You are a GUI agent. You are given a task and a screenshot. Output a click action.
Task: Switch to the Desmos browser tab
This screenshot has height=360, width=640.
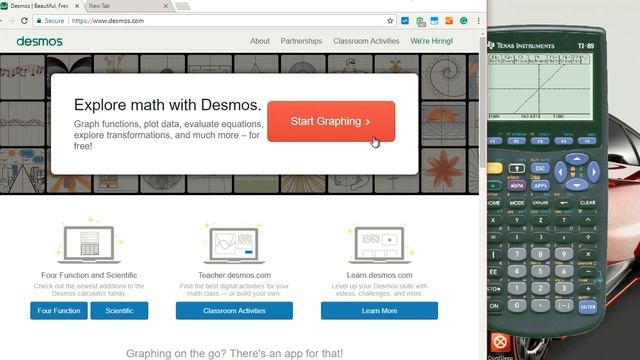[40, 6]
